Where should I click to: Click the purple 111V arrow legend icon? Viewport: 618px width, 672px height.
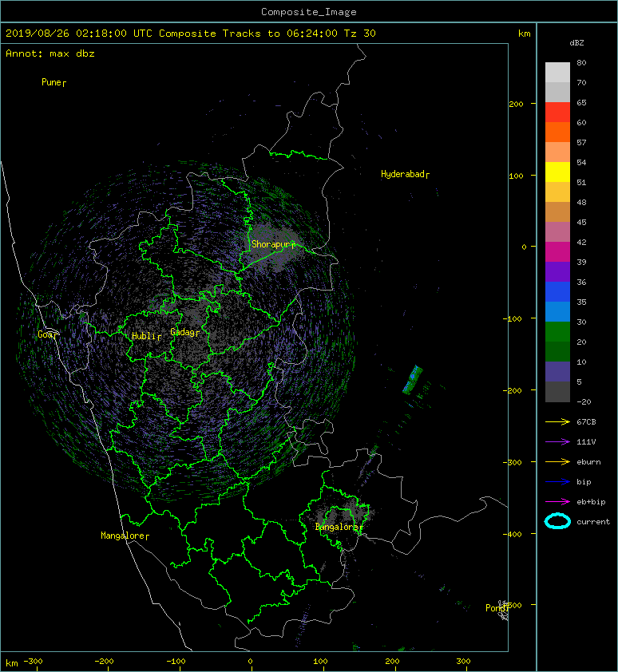pos(557,442)
